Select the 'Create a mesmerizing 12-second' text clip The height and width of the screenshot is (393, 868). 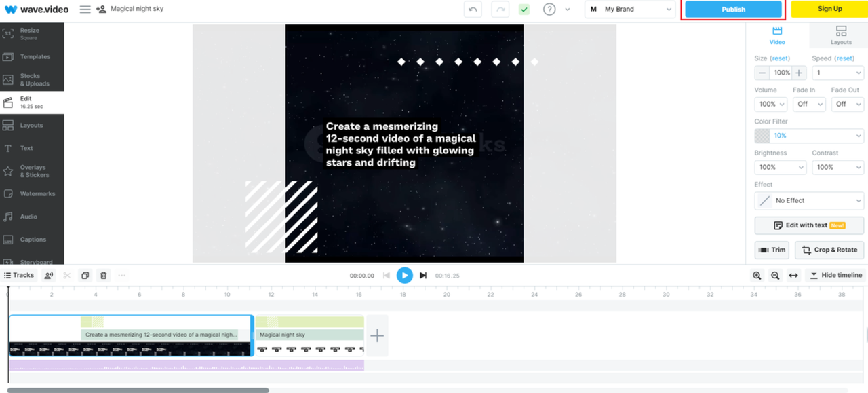[160, 335]
